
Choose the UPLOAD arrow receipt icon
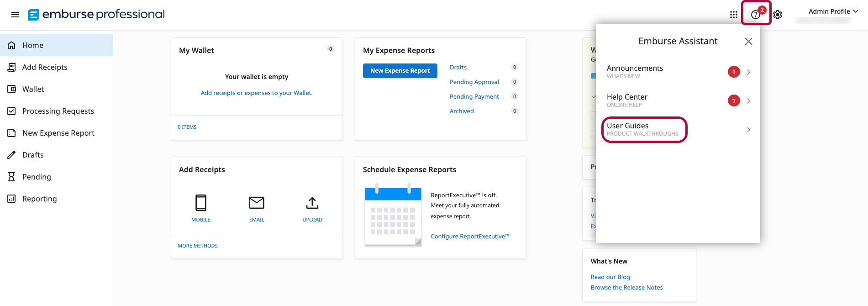tap(312, 203)
